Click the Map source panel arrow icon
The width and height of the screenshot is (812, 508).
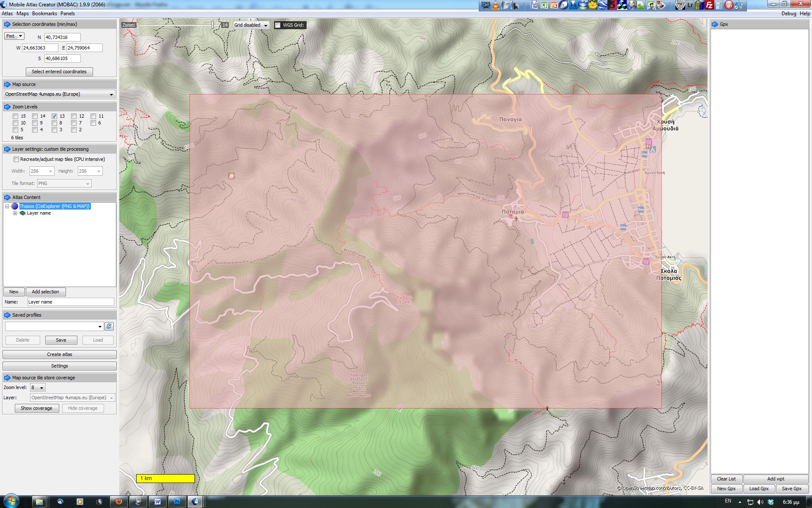click(x=7, y=85)
